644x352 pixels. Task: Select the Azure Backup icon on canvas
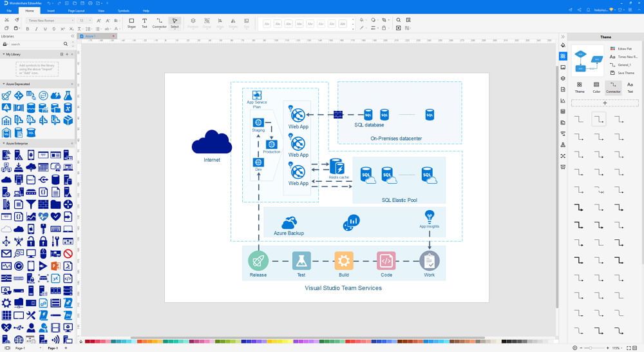[289, 223]
